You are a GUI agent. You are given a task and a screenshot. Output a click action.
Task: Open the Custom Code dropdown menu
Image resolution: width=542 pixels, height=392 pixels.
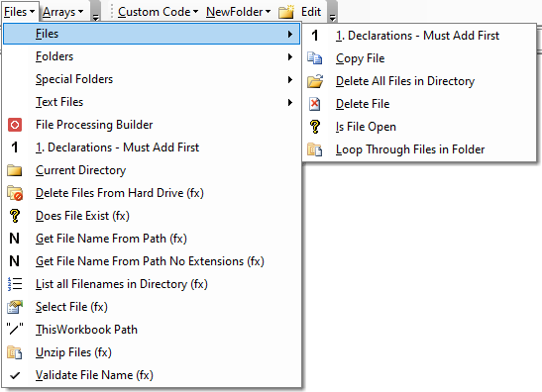click(x=158, y=12)
